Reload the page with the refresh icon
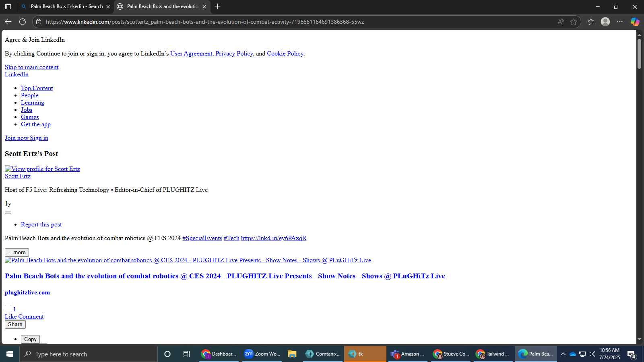Screen dimensions: 644x362 coord(23,22)
